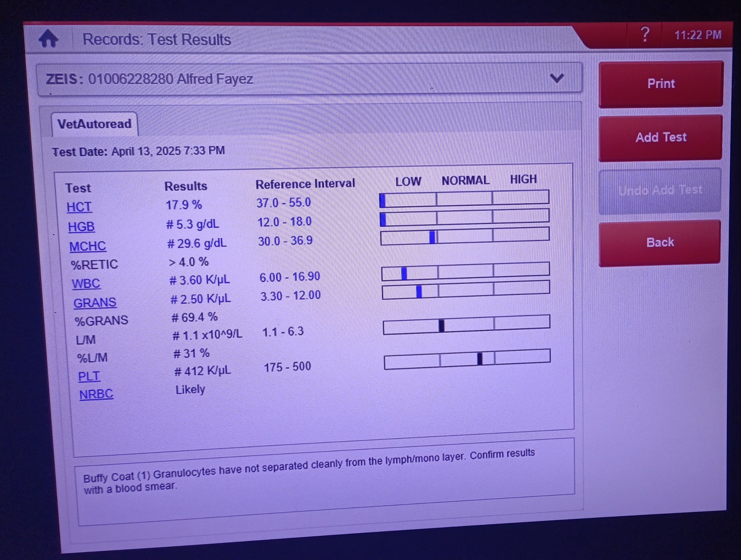Click the reference interval 3.30 - 12.00
This screenshot has width=741, height=560.
pyautogui.click(x=290, y=295)
